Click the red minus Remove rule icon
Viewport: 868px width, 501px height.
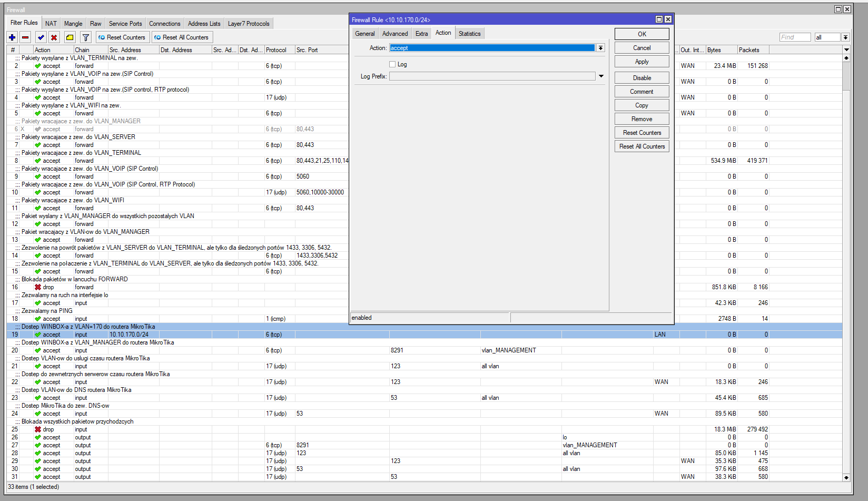pos(25,37)
